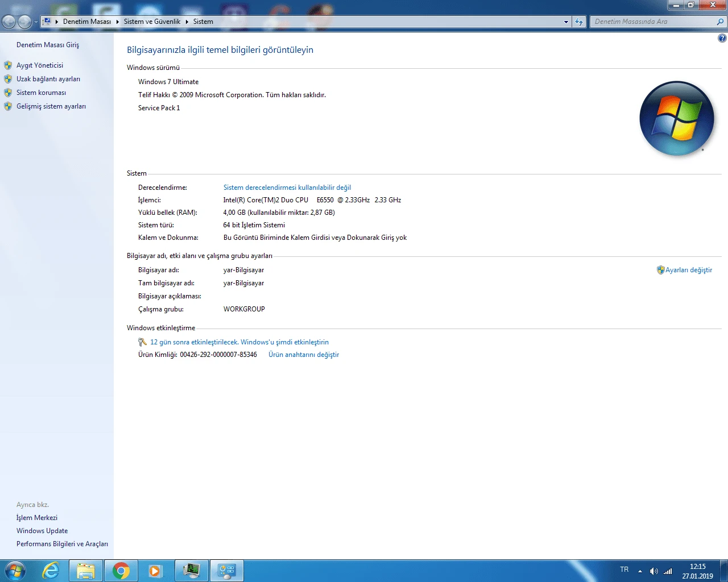
Task: Click the Control Panel taskbar button
Action: (x=227, y=571)
